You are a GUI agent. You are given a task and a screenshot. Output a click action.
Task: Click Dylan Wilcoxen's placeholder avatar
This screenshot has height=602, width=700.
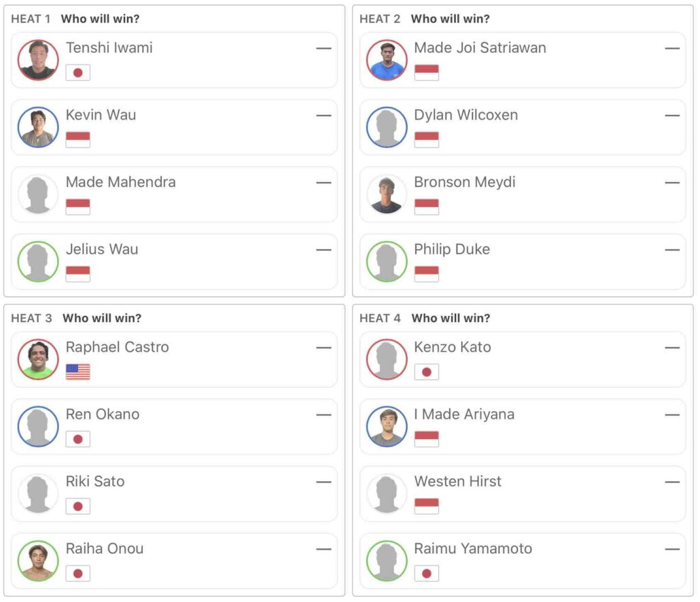point(387,127)
